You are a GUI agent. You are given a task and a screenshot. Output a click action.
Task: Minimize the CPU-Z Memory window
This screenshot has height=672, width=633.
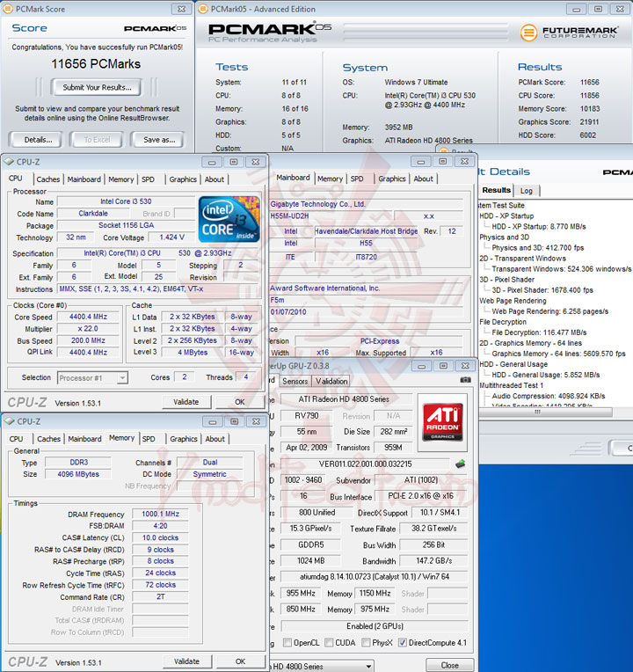(213, 421)
